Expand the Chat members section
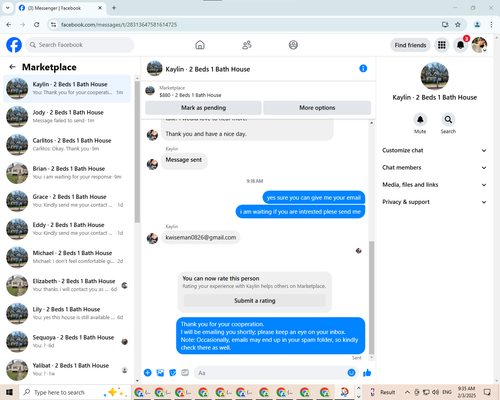 [434, 167]
